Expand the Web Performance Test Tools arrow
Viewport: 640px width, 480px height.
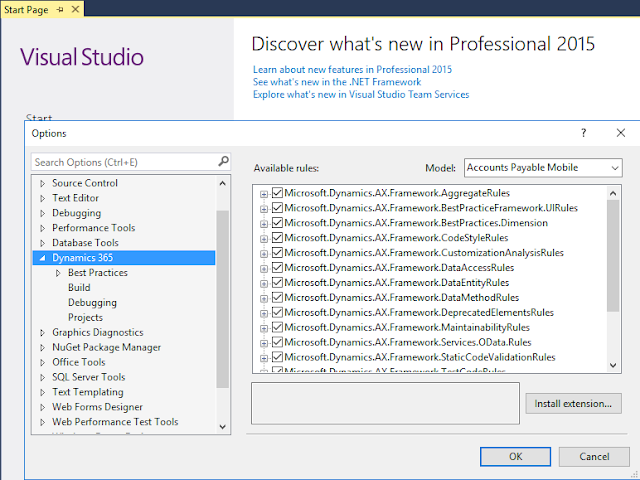click(x=42, y=422)
